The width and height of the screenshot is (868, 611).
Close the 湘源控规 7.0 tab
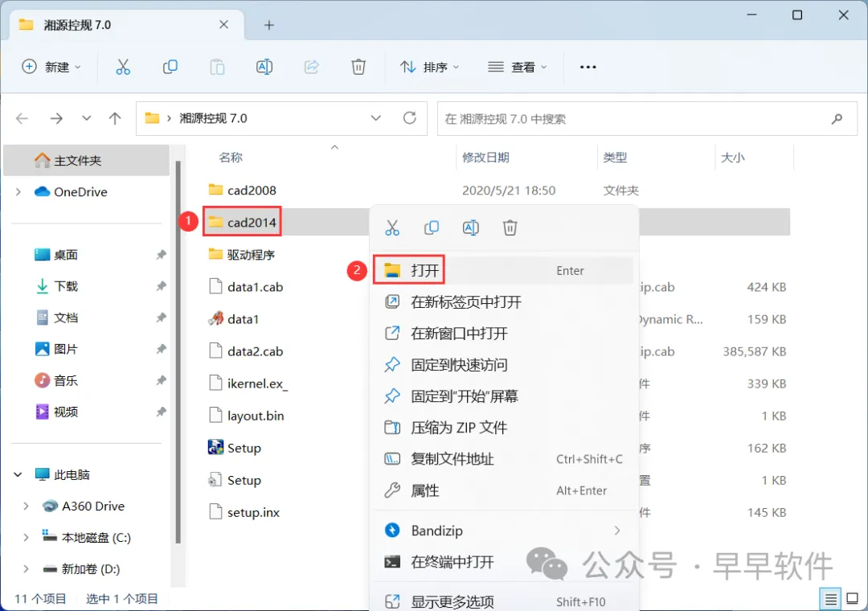[223, 24]
